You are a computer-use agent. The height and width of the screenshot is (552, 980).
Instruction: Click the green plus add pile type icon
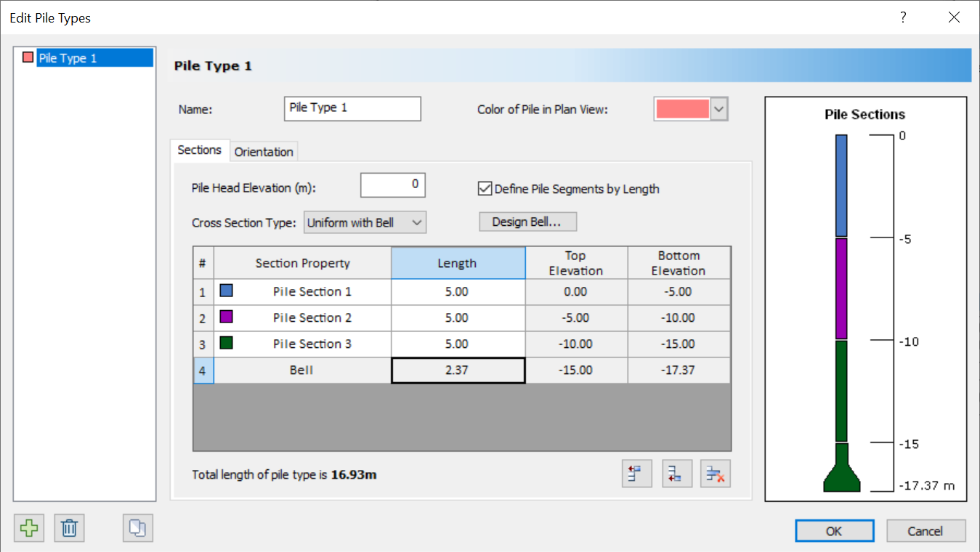(x=29, y=528)
